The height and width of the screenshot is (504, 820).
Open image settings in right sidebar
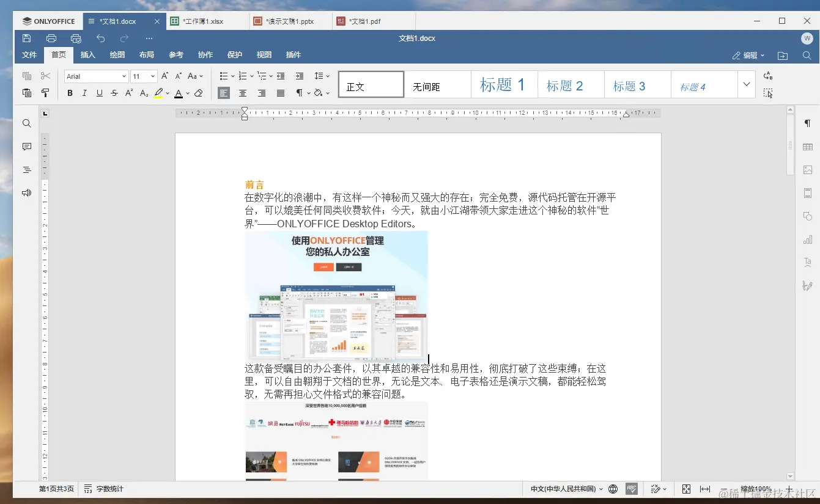(808, 170)
